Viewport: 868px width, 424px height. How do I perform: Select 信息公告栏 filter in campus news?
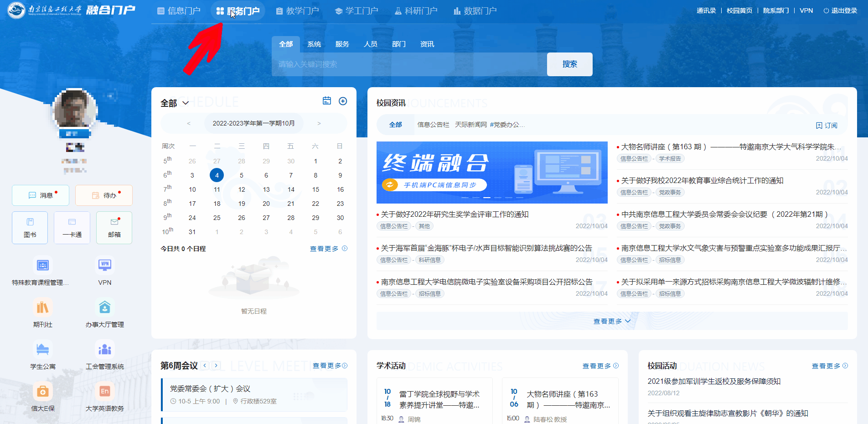pos(433,125)
